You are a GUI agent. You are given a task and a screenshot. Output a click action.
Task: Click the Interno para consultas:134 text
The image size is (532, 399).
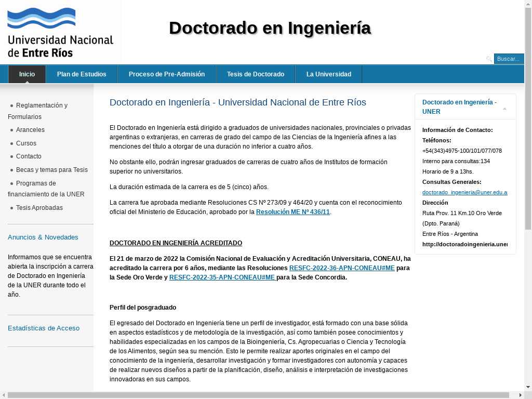pyautogui.click(x=456, y=161)
